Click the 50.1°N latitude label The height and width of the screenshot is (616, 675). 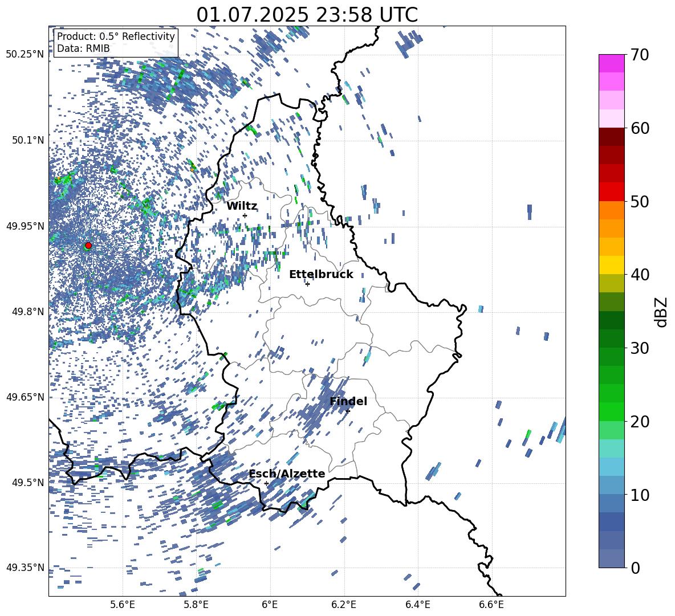[28, 140]
